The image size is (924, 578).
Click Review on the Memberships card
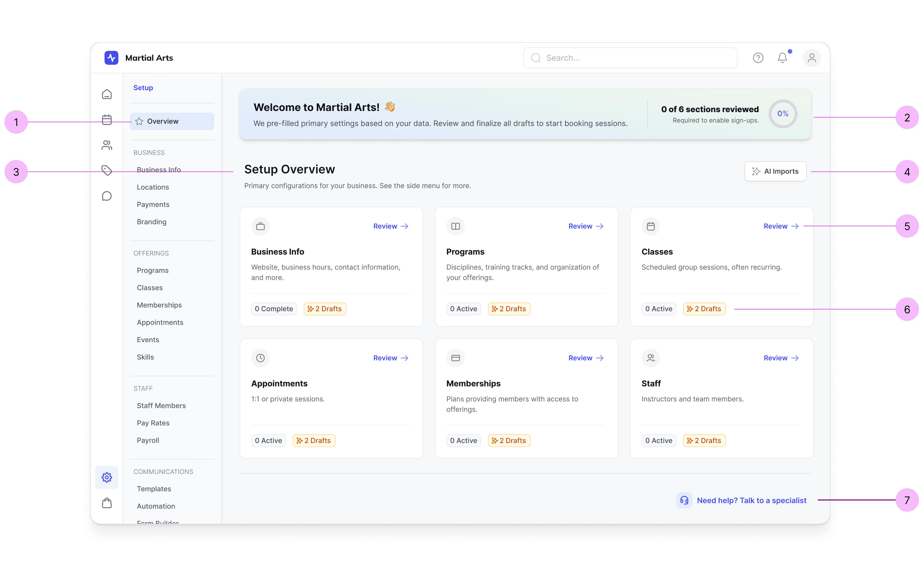click(586, 358)
